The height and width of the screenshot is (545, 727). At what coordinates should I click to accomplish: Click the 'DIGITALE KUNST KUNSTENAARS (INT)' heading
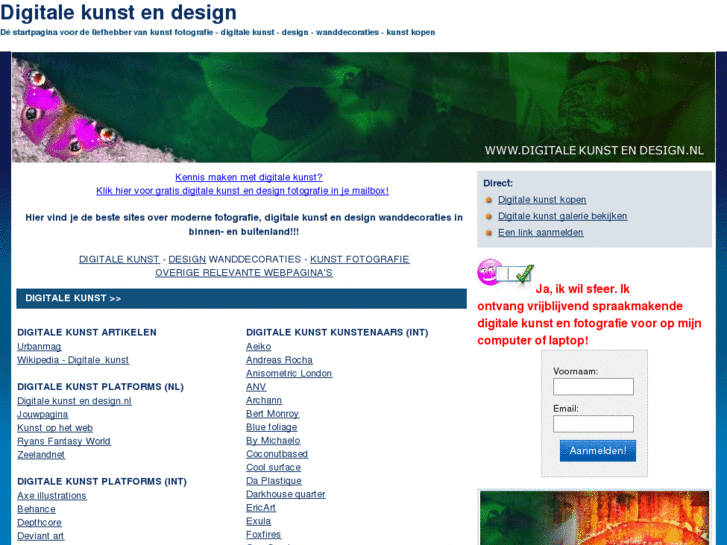(338, 332)
